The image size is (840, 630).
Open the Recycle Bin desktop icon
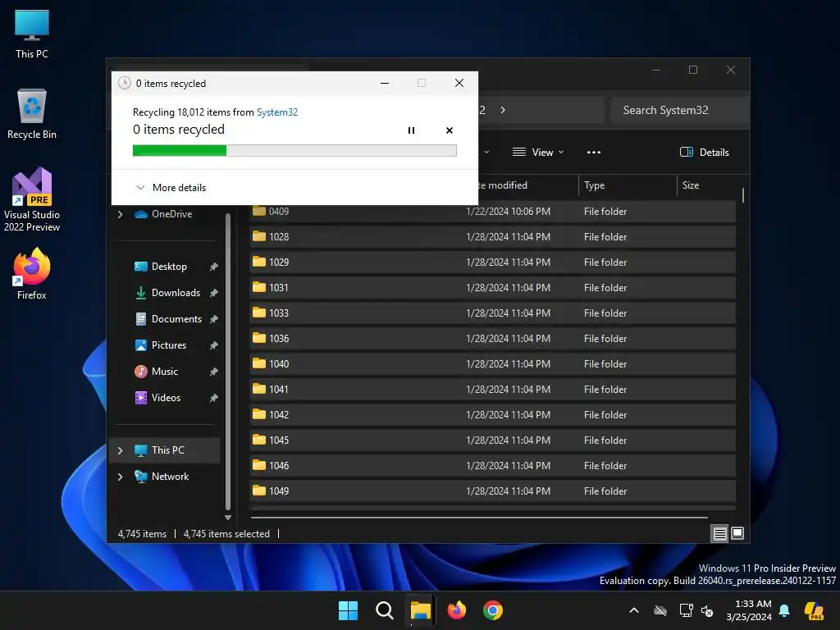coord(32,114)
